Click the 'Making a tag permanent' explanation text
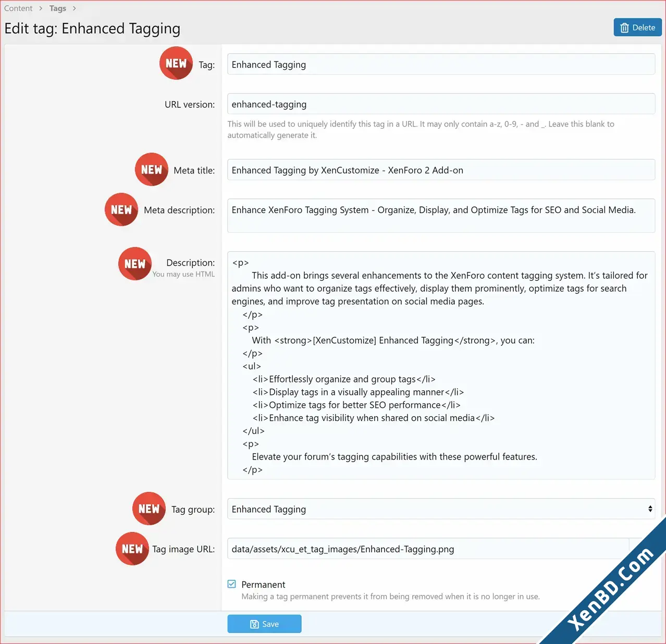Screen dimensions: 666x644 click(391, 597)
